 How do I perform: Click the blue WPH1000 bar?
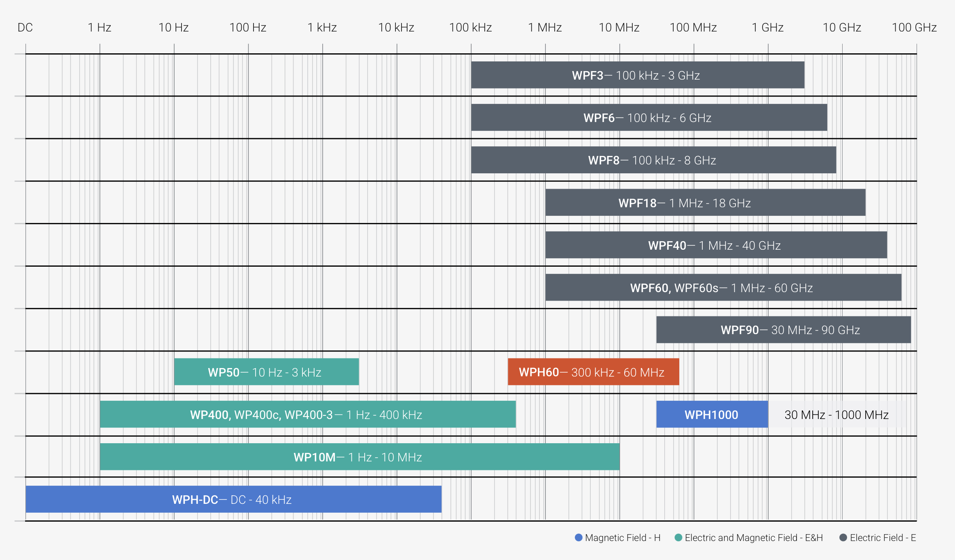712,415
